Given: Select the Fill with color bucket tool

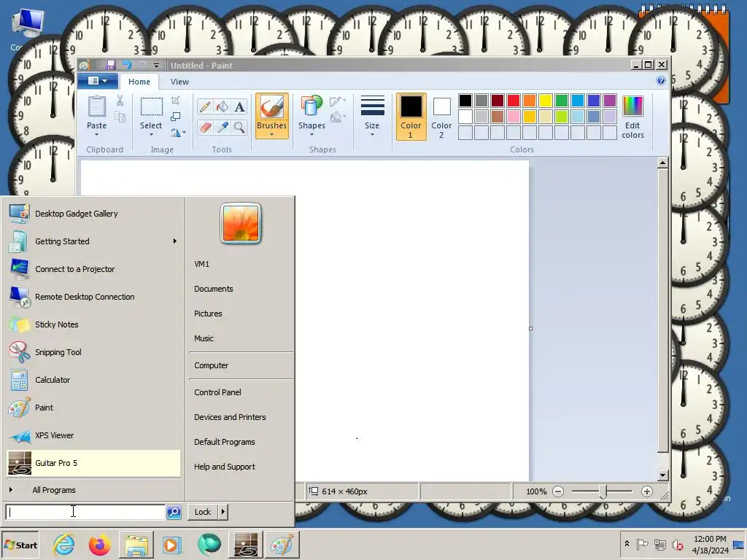Looking at the screenshot, I should point(222,106).
